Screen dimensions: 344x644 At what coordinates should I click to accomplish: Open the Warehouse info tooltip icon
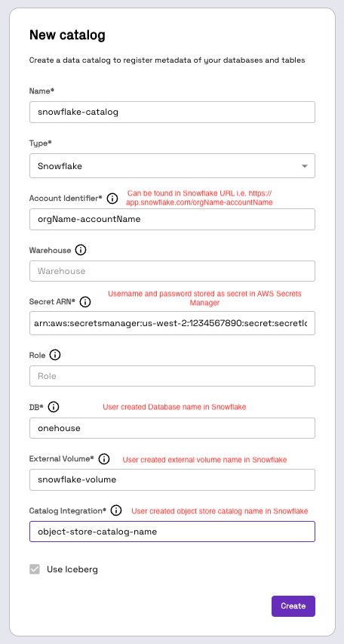(x=81, y=250)
